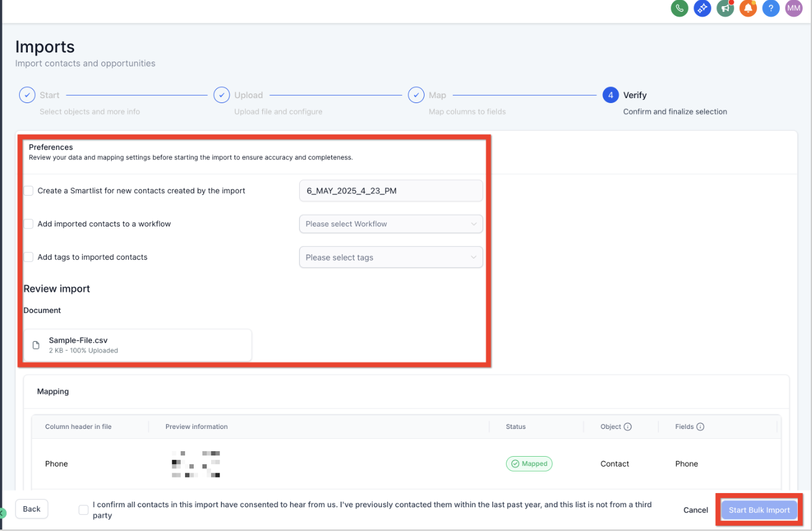Click the info icon next to Fields
812x532 pixels.
point(700,426)
